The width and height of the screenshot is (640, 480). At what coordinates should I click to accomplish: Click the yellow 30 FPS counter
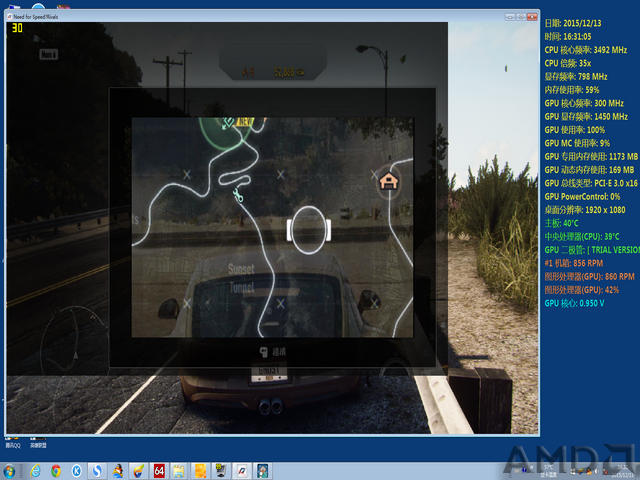[x=17, y=28]
